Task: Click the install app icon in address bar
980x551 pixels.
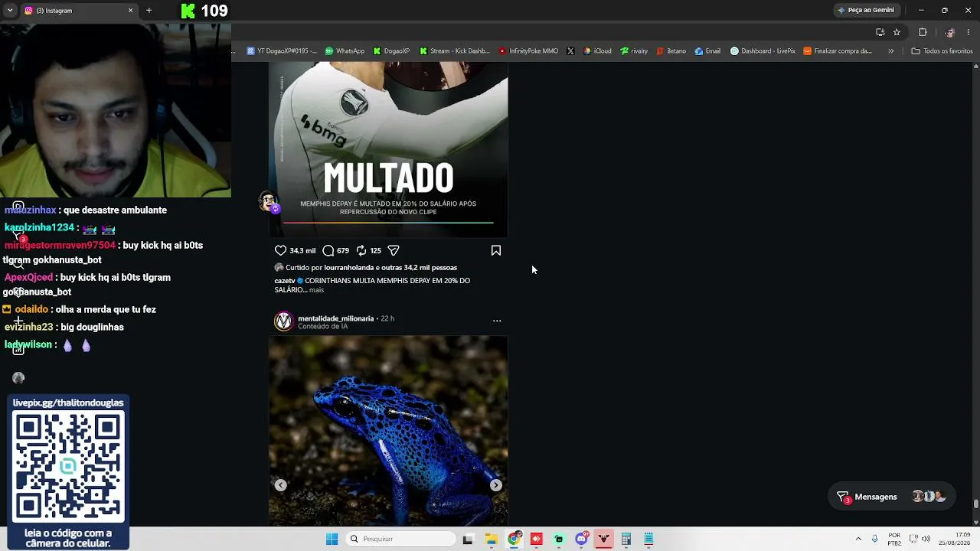Action: 880,32
